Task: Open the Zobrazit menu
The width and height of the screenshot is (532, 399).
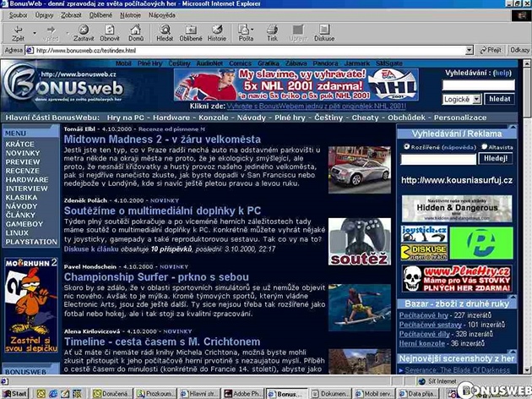Action: pos(71,15)
